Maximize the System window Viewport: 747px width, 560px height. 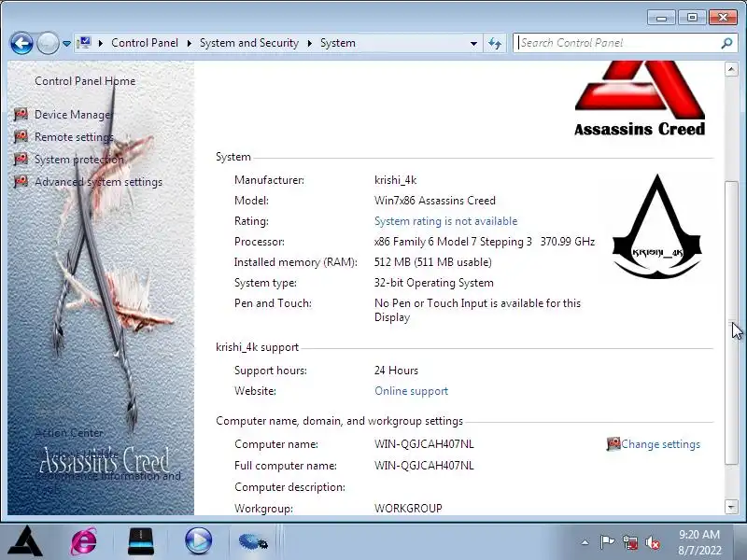[692, 18]
